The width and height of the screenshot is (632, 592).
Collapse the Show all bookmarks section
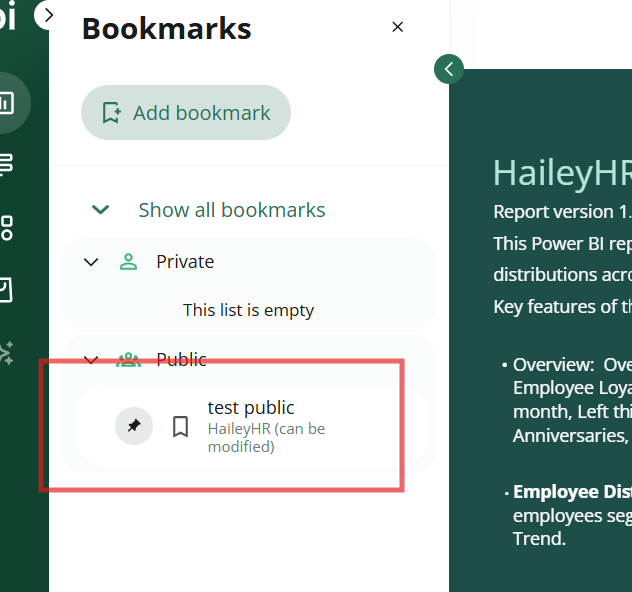click(100, 210)
